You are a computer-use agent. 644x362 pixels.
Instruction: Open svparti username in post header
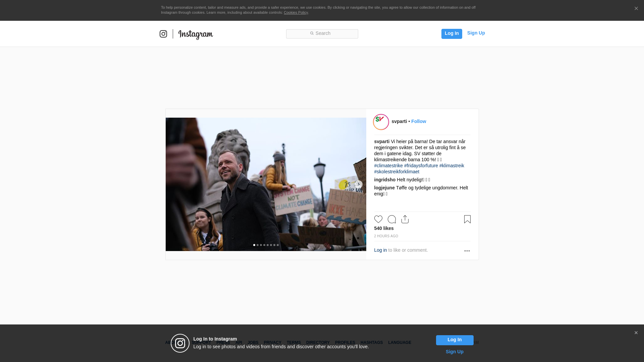[399, 121]
